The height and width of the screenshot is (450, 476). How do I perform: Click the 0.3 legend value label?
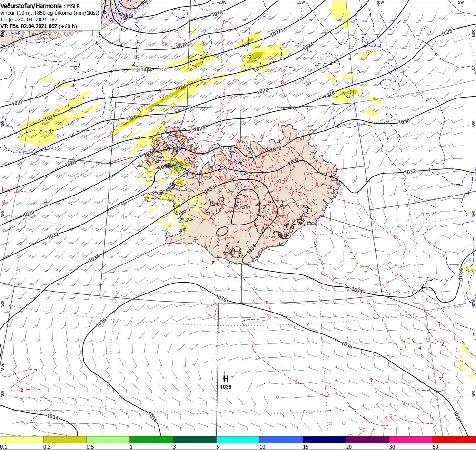[47, 447]
